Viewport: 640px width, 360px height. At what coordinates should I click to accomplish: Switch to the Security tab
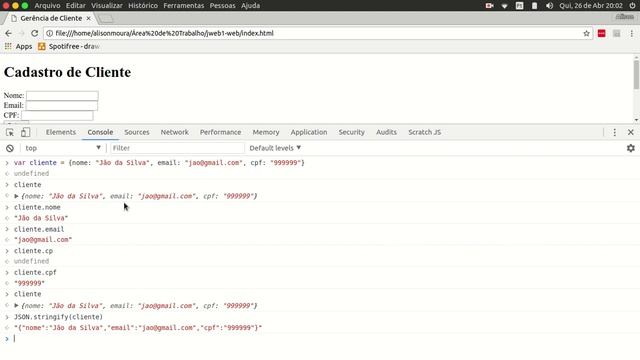click(351, 132)
